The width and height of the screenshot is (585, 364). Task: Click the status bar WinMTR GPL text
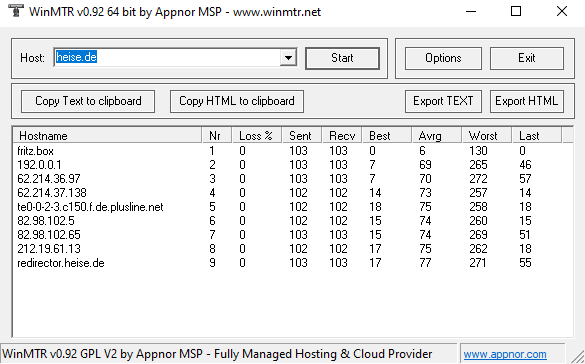click(x=217, y=354)
